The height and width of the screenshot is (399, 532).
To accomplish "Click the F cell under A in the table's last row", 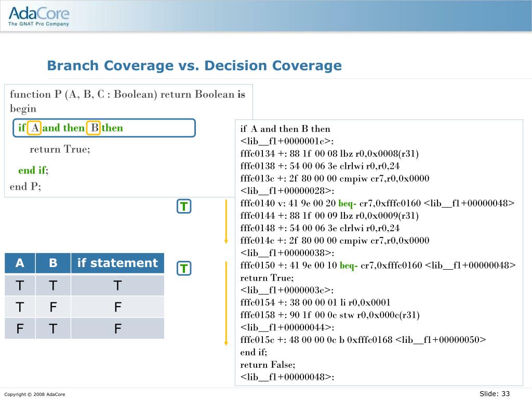I will coord(20,328).
